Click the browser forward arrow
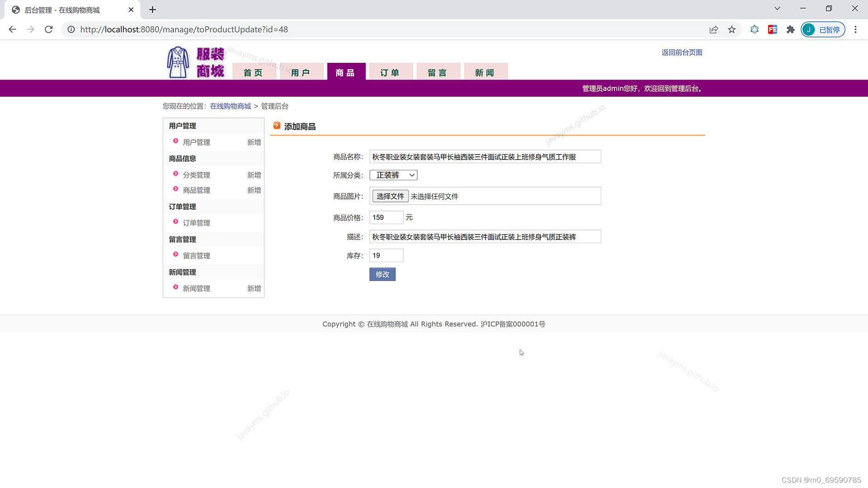 tap(30, 29)
